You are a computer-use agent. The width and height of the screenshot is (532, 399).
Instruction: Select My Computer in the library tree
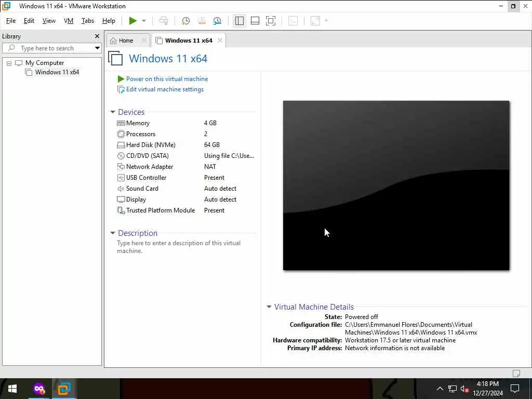[x=45, y=63]
